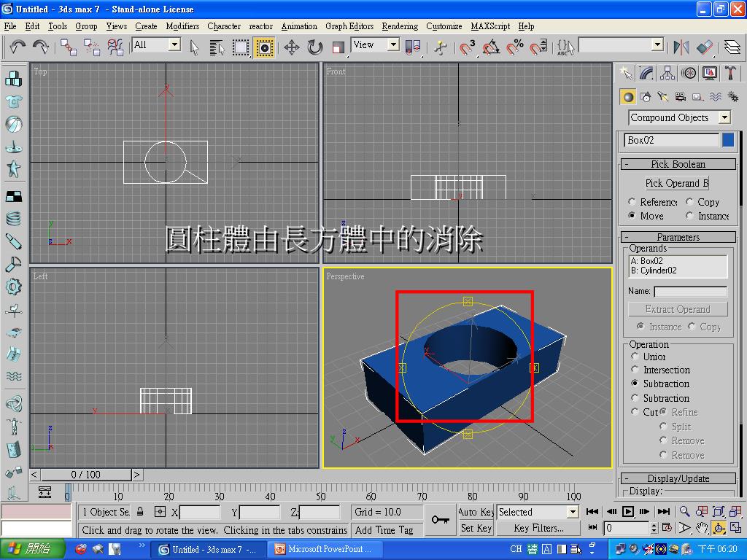Open the Hierarchy panel tab icon
Image resolution: width=747 pixels, height=560 pixels.
(x=667, y=73)
